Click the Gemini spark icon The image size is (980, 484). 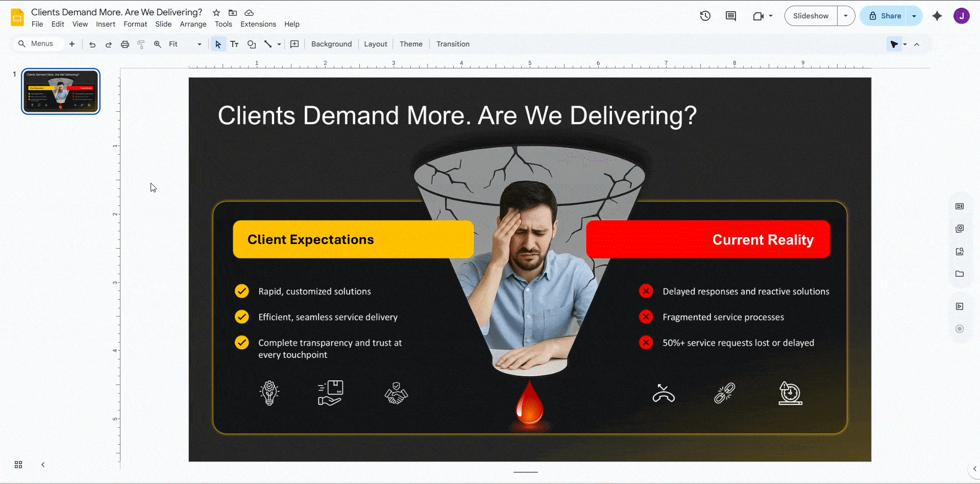(x=937, y=16)
